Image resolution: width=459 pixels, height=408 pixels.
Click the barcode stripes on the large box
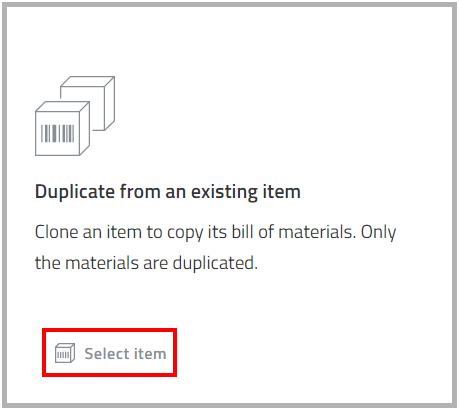pos(57,133)
